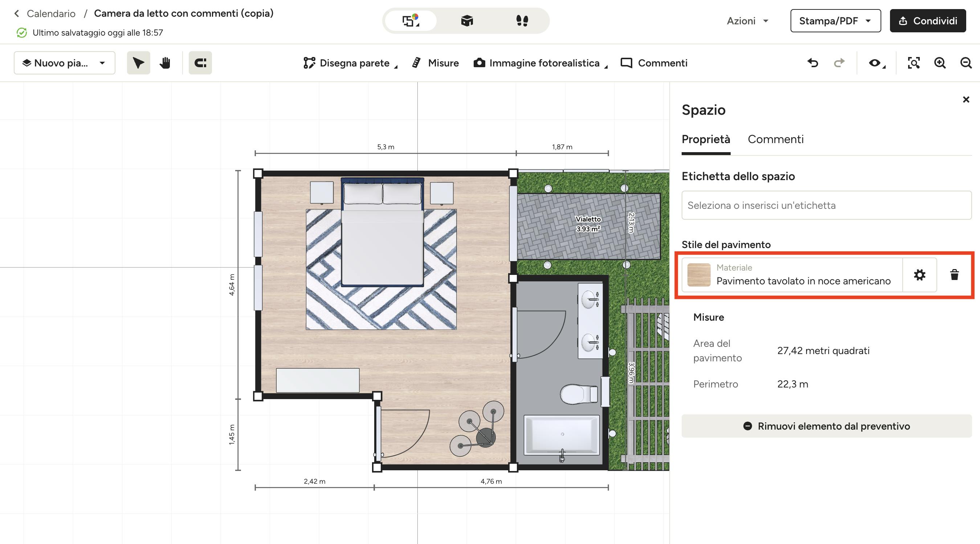Click the 5,3 m dimension label
Screen dimensions: 980x544
[x=385, y=147]
